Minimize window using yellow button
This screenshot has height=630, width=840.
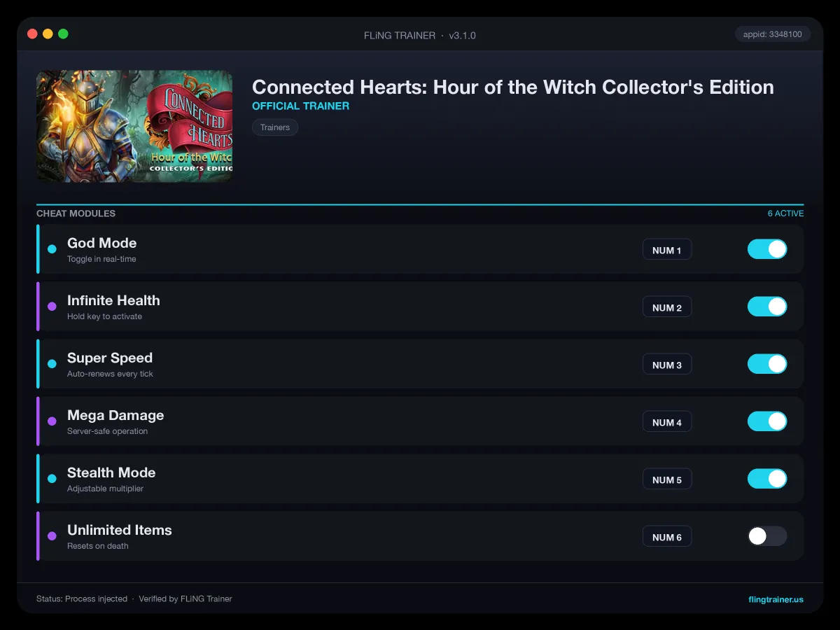pyautogui.click(x=48, y=34)
